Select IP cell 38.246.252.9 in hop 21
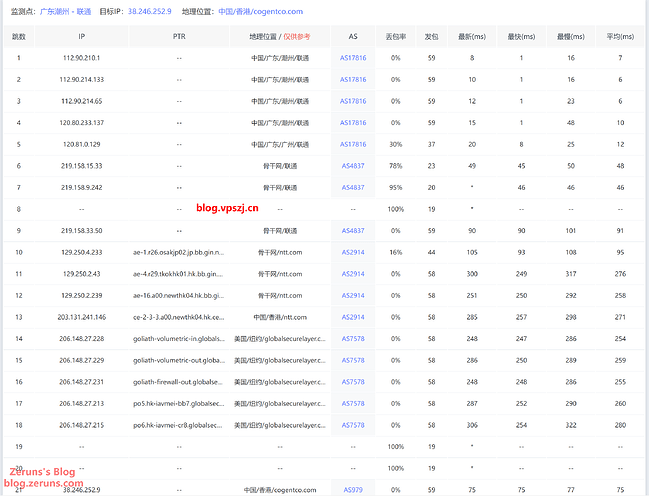Viewport: 649px width, 499px height. point(82,490)
